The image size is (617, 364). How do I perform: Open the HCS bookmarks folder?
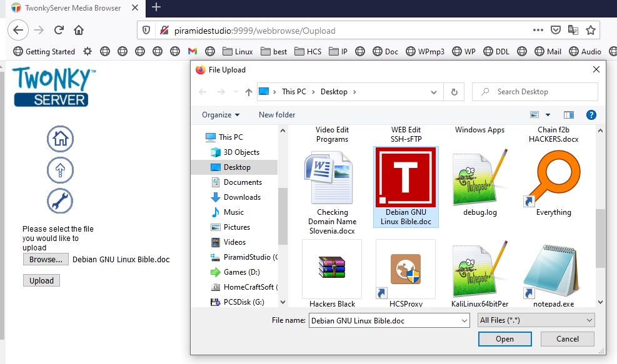308,51
